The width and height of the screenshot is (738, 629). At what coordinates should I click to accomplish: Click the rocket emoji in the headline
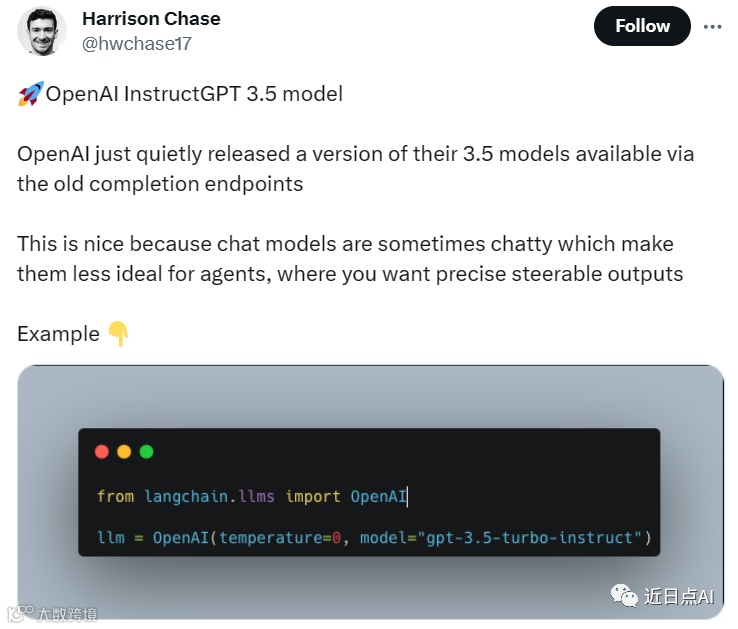pyautogui.click(x=30, y=95)
